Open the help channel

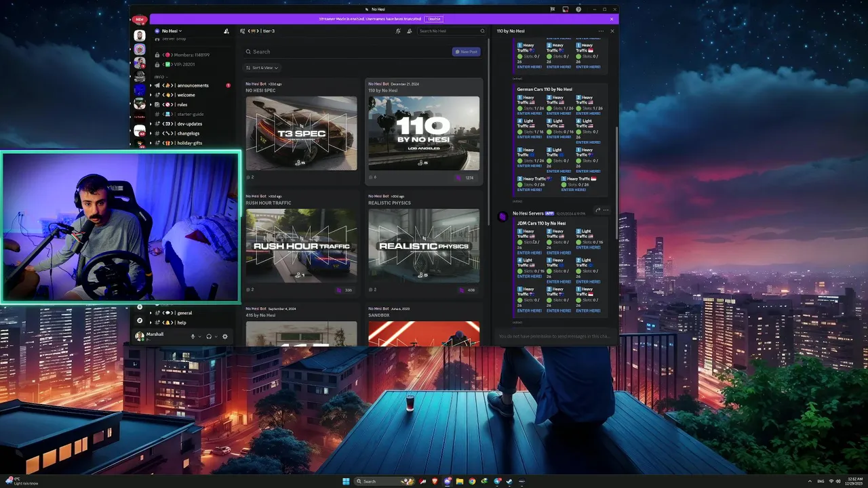tap(193, 323)
